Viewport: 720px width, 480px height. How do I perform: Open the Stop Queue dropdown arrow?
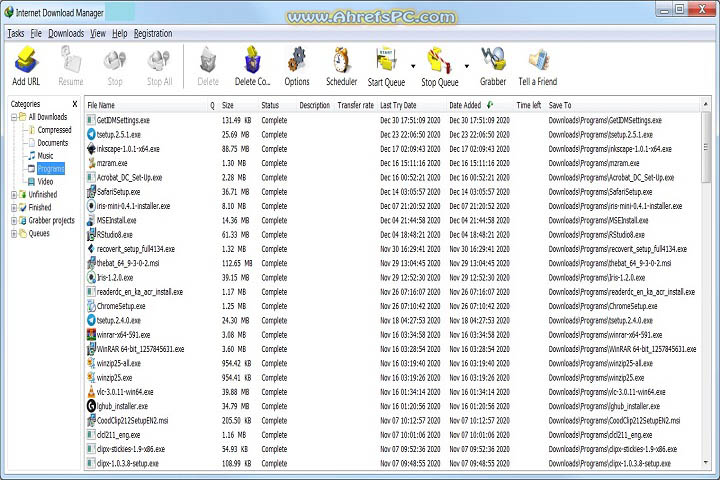coord(467,66)
